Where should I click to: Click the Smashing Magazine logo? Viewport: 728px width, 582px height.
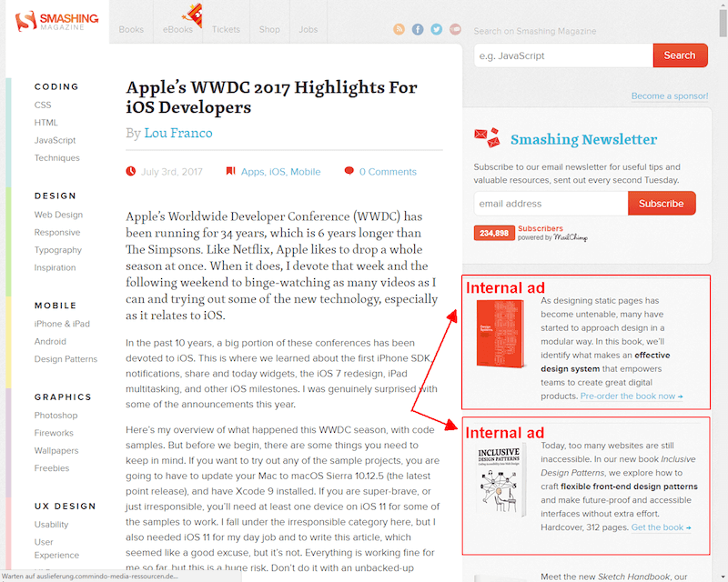click(x=56, y=21)
